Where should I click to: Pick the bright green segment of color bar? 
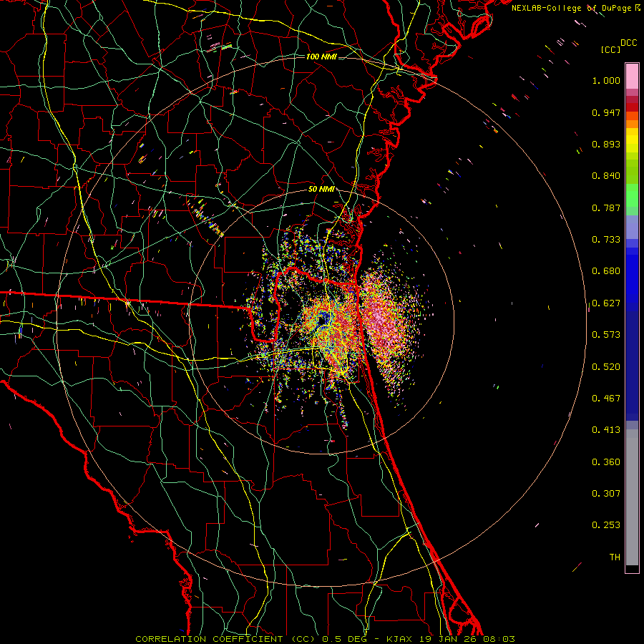coord(632,195)
